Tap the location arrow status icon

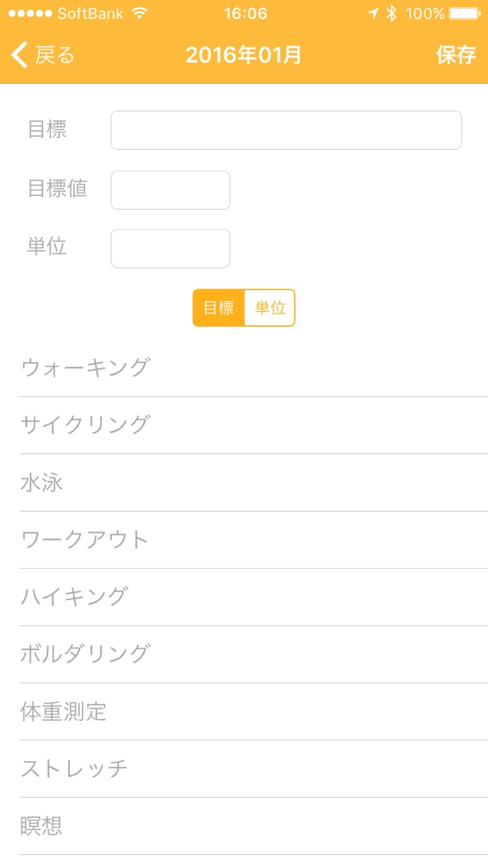[374, 13]
